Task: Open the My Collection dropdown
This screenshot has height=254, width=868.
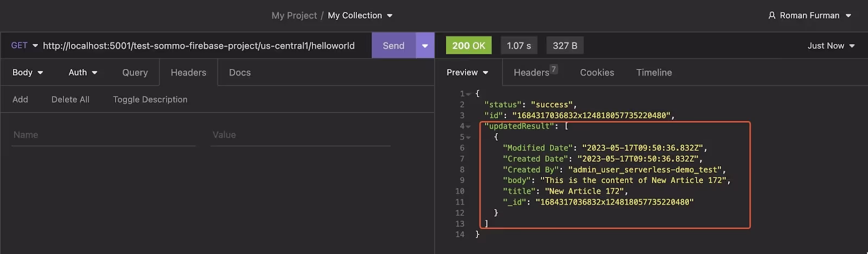Action: (360, 15)
